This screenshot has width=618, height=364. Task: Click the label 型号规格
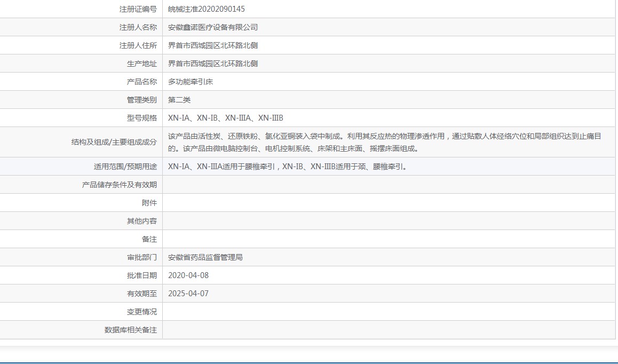142,118
